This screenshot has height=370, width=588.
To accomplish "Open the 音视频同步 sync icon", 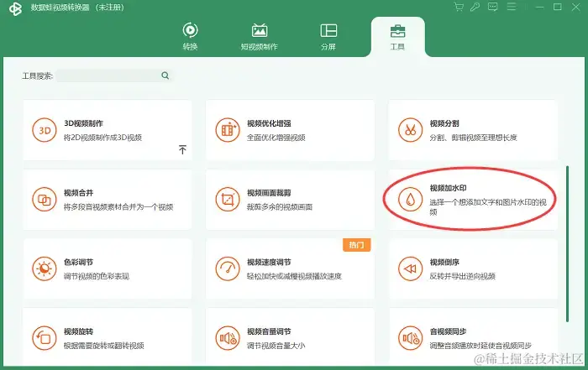I will (410, 338).
